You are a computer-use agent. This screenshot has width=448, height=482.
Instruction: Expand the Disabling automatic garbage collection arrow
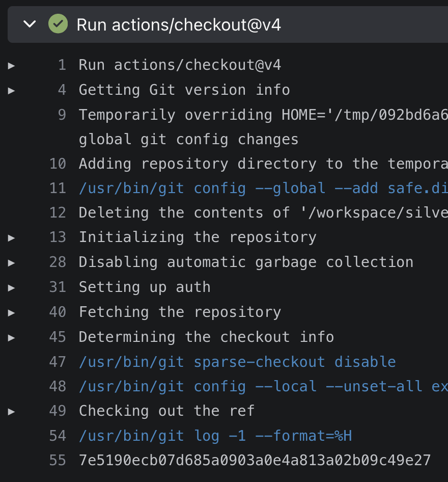pyautogui.click(x=11, y=263)
